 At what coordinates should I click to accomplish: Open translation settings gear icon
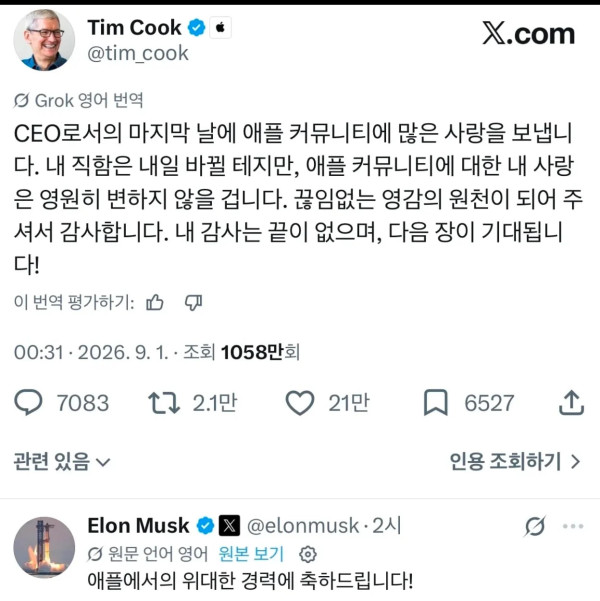[x=308, y=554]
